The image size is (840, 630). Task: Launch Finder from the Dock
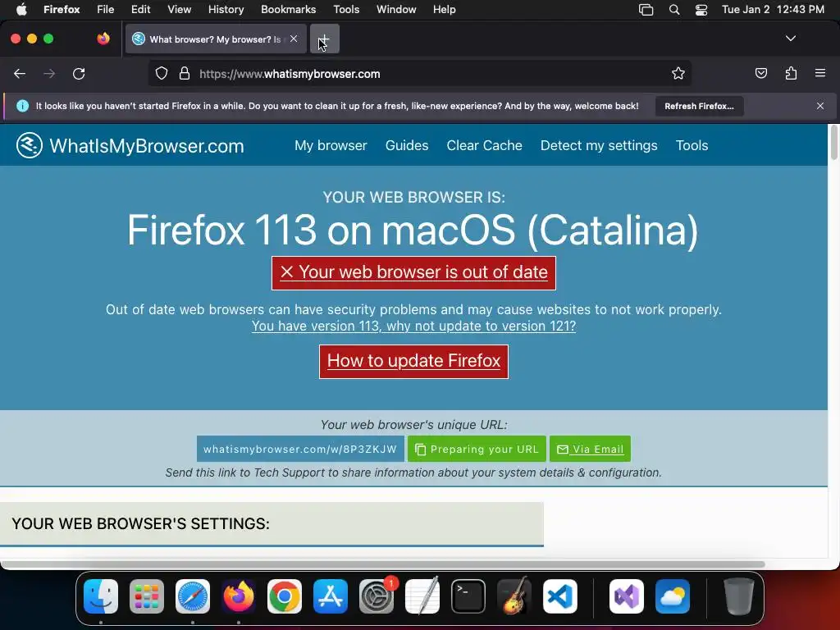[x=101, y=596]
